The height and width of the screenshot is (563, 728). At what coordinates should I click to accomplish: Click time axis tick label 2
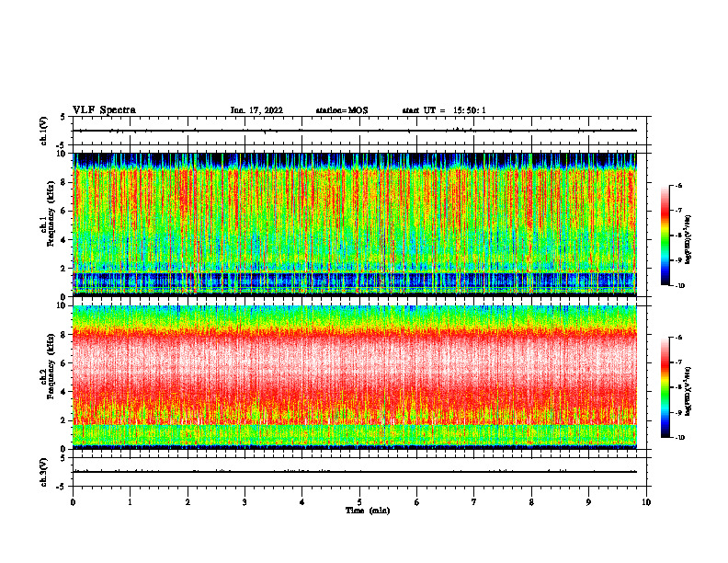tap(188, 502)
